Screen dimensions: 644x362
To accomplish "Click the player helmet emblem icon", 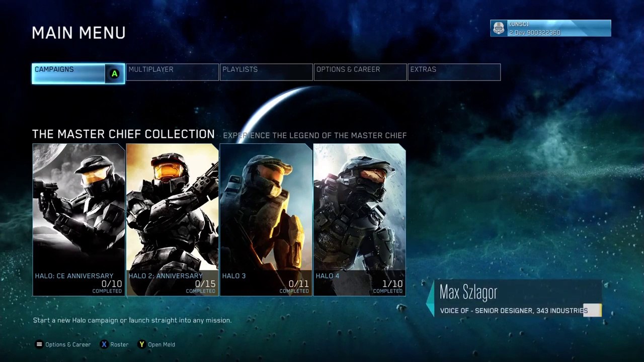I will pyautogui.click(x=499, y=29).
